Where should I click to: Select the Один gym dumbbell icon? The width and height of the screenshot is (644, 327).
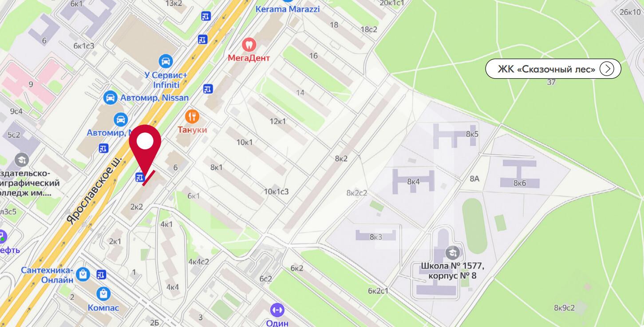pyautogui.click(x=277, y=309)
